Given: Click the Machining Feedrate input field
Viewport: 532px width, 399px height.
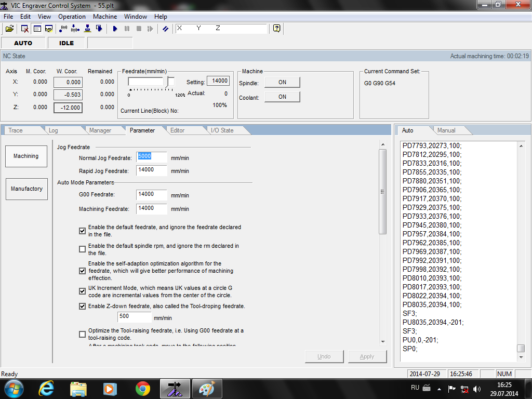Looking at the screenshot, I should [151, 209].
